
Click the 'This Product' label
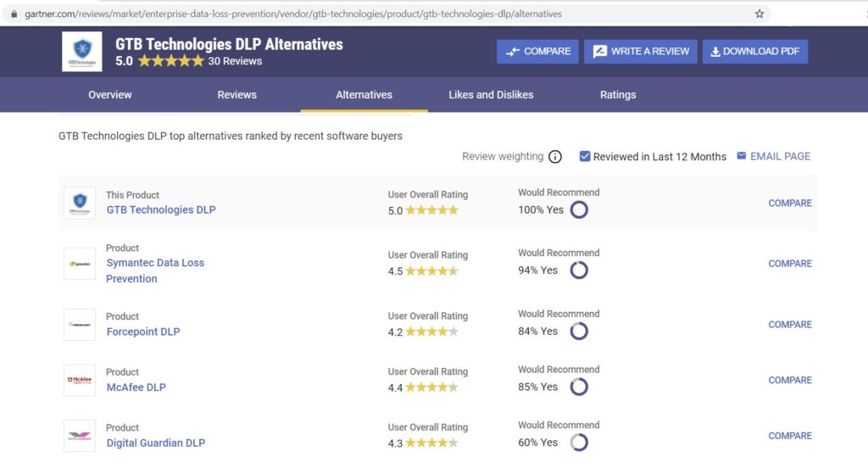(132, 195)
